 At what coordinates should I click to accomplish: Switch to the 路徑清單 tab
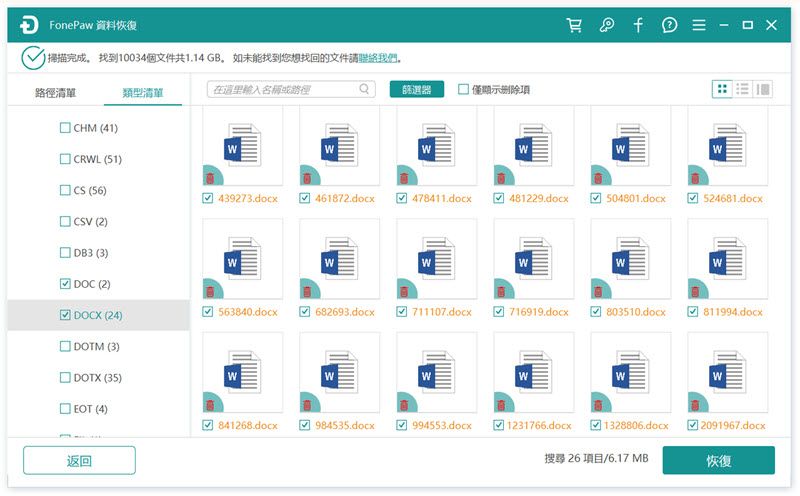click(x=56, y=92)
